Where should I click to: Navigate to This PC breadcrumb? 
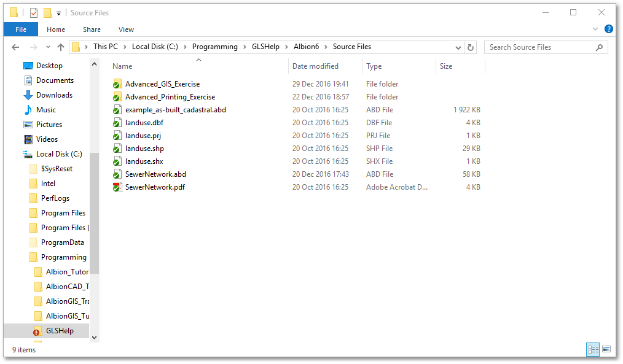[x=105, y=47]
